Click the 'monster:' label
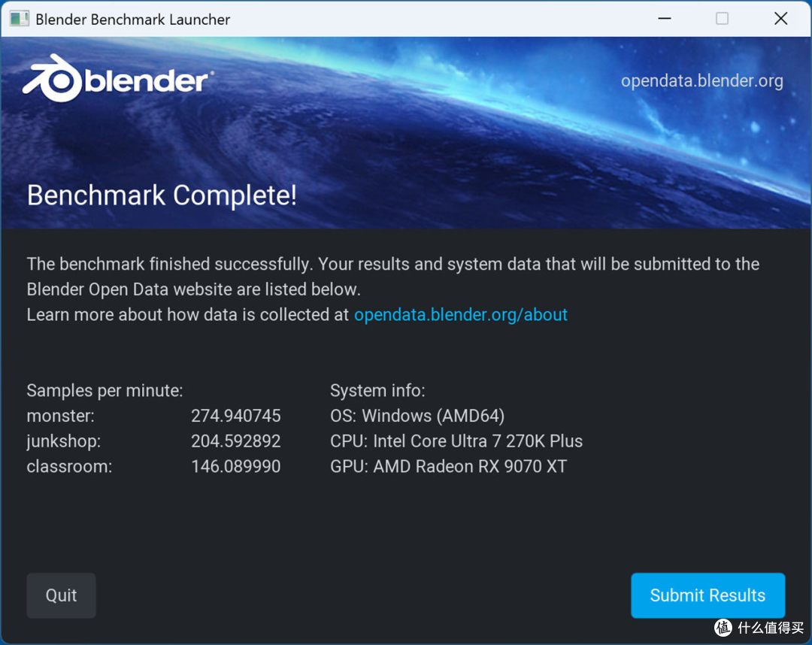This screenshot has width=812, height=645. pyautogui.click(x=61, y=416)
